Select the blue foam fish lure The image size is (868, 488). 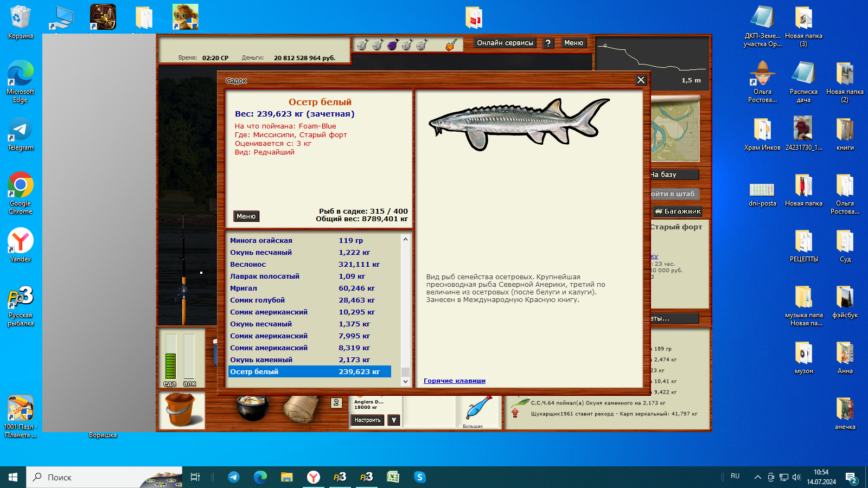(478, 408)
